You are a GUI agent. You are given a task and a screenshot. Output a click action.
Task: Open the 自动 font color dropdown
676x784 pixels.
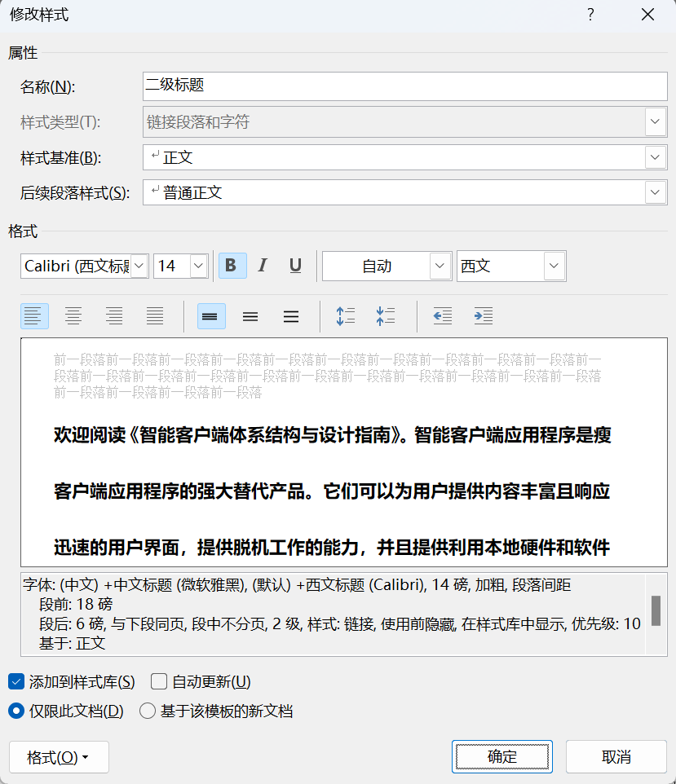[x=440, y=266]
